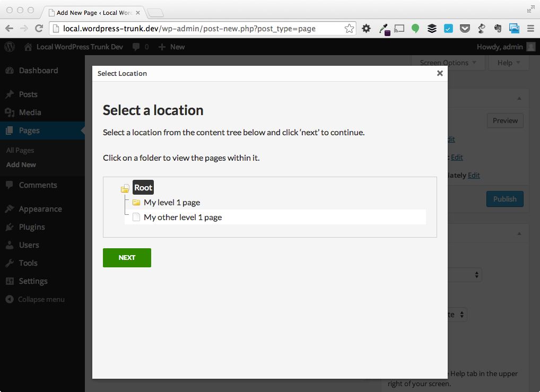Open the Dashboard menu

pyautogui.click(x=38, y=71)
